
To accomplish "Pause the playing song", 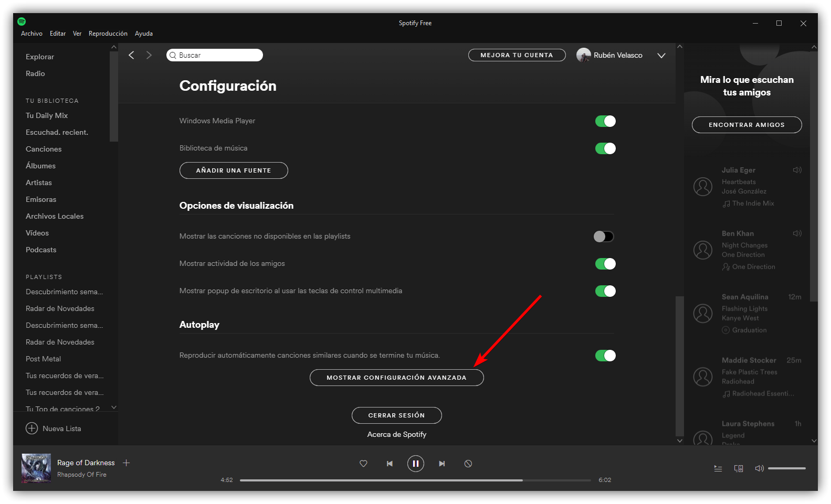I will click(x=415, y=464).
